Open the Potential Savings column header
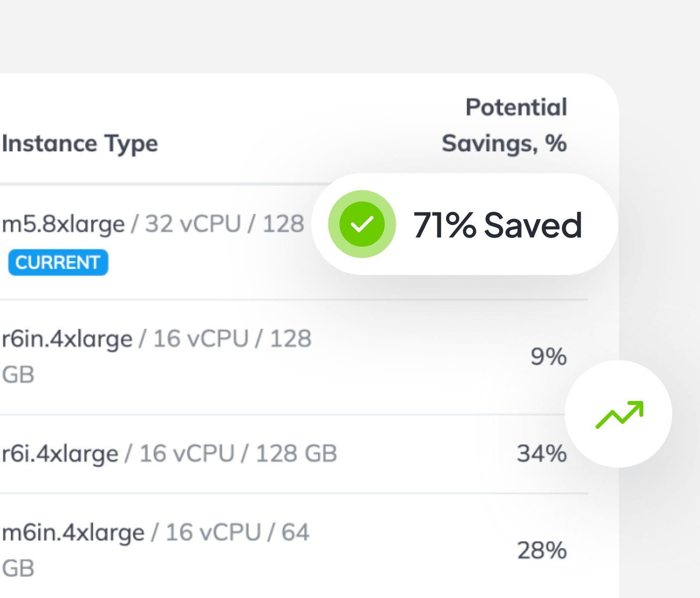 [504, 125]
